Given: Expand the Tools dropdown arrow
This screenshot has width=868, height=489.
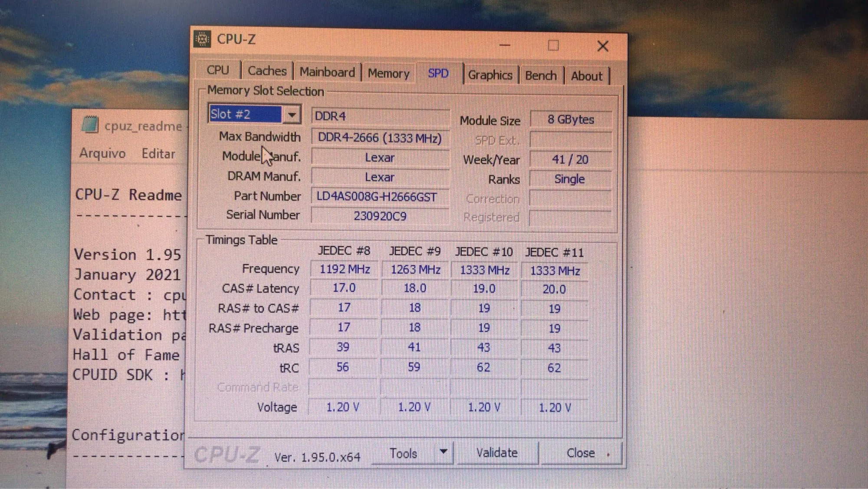Looking at the screenshot, I should pyautogui.click(x=444, y=452).
